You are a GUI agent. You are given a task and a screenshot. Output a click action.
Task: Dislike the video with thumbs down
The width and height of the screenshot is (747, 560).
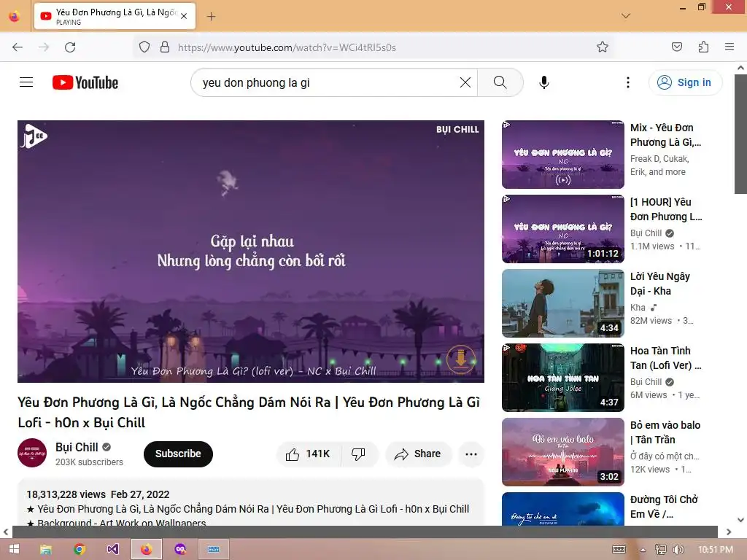click(x=358, y=454)
